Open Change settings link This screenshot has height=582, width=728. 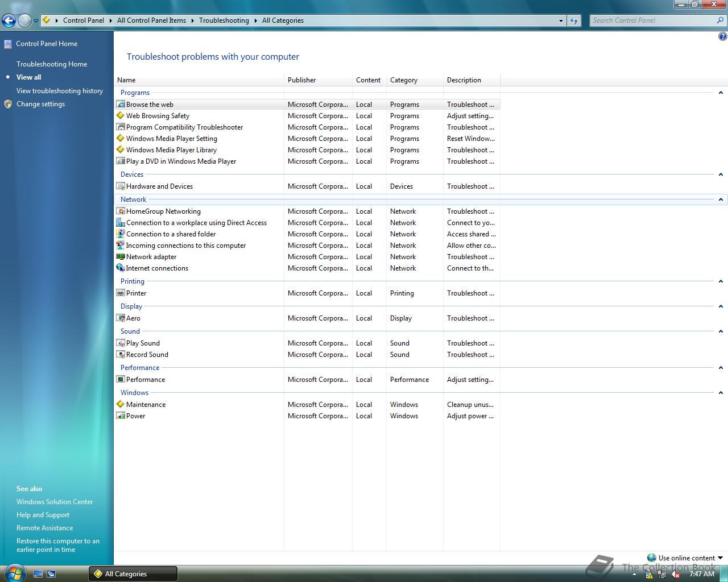[x=40, y=104]
